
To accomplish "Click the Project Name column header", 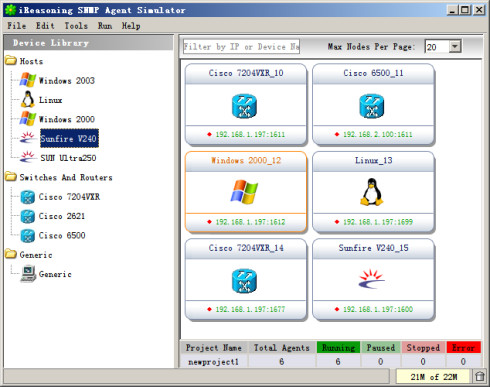I will coord(213,348).
